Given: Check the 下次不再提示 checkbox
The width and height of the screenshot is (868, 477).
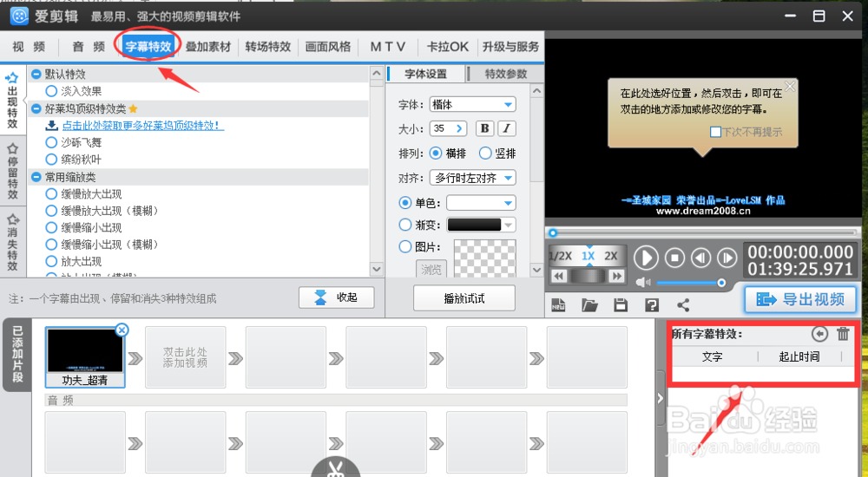Looking at the screenshot, I should [715, 132].
